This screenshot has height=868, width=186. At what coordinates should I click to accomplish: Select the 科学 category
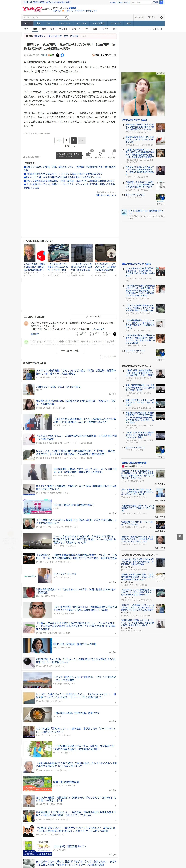click(95, 29)
